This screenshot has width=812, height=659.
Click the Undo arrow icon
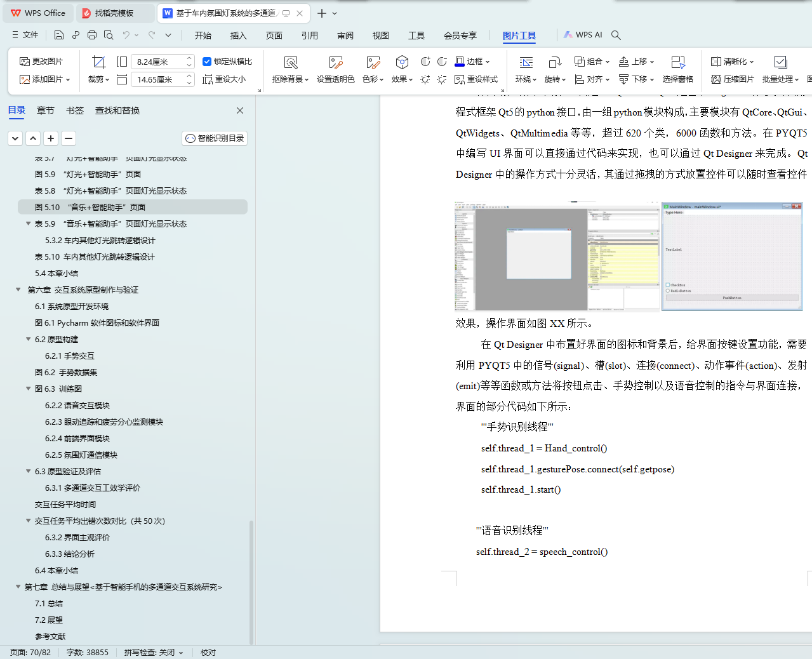(126, 35)
